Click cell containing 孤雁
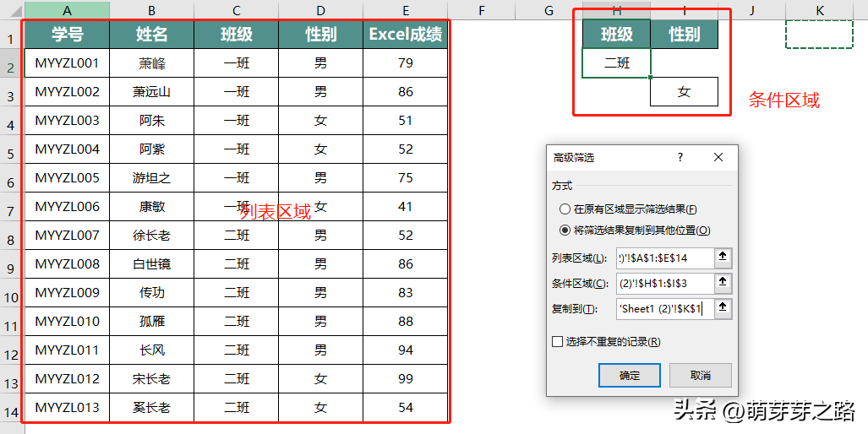Image resolution: width=868 pixels, height=434 pixels. click(151, 322)
